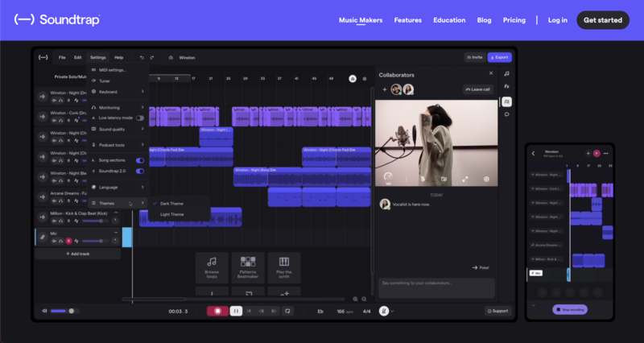Open the metronome dropdown arrow
The width and height of the screenshot is (644, 343).
(392, 312)
